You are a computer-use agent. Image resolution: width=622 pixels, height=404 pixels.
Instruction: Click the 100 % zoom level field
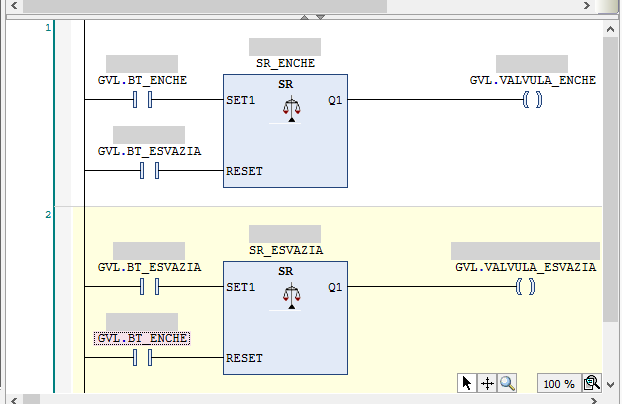558,384
